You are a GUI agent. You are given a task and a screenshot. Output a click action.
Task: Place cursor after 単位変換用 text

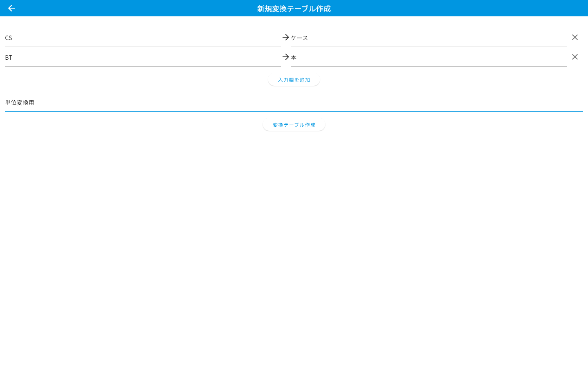[35, 102]
